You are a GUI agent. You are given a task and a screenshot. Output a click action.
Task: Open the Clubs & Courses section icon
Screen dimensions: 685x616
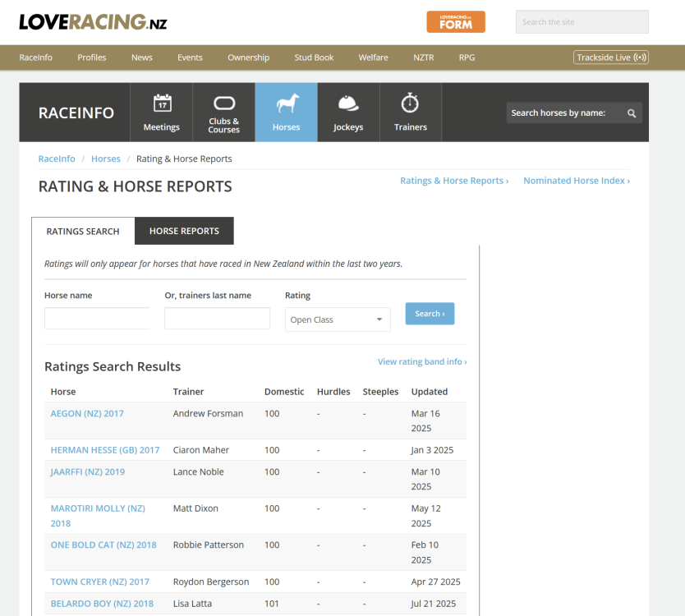223,103
